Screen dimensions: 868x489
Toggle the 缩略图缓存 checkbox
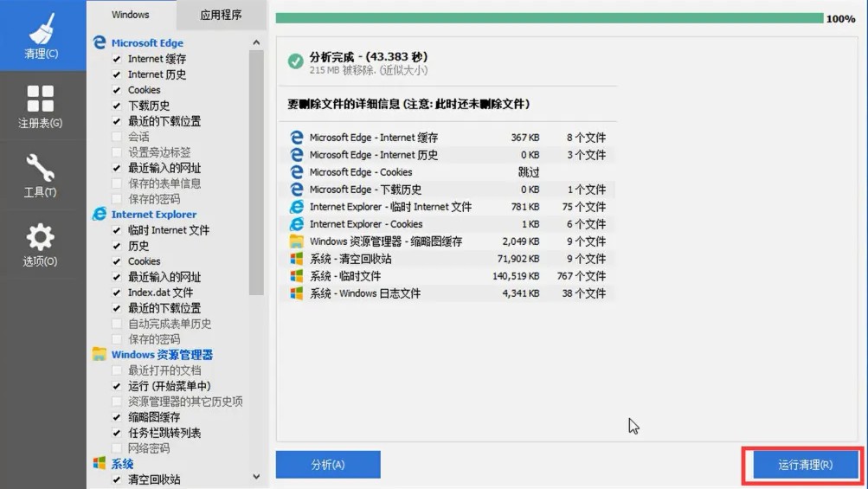(117, 417)
